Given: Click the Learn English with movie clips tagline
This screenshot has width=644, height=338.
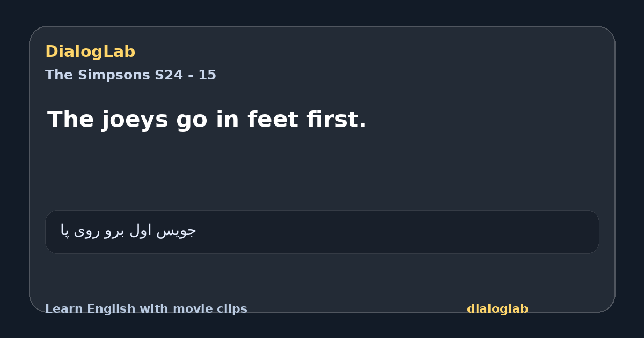Looking at the screenshot, I should click(x=146, y=309).
